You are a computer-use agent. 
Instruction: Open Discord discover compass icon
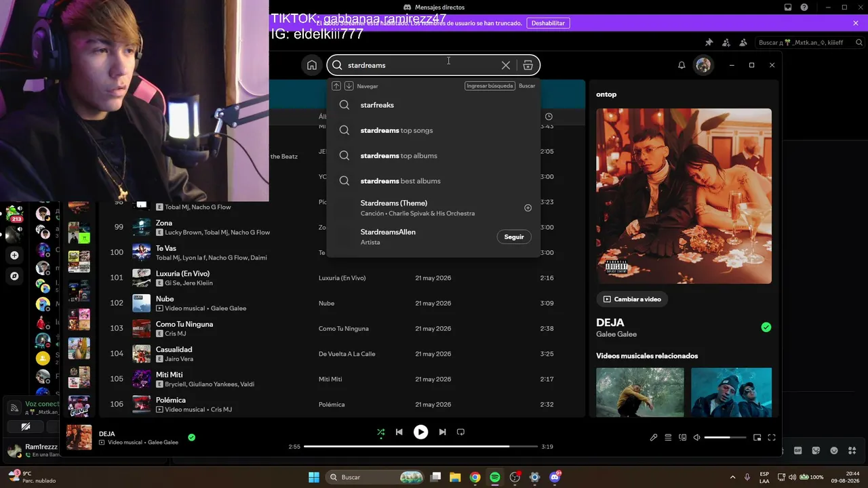pos(14,276)
